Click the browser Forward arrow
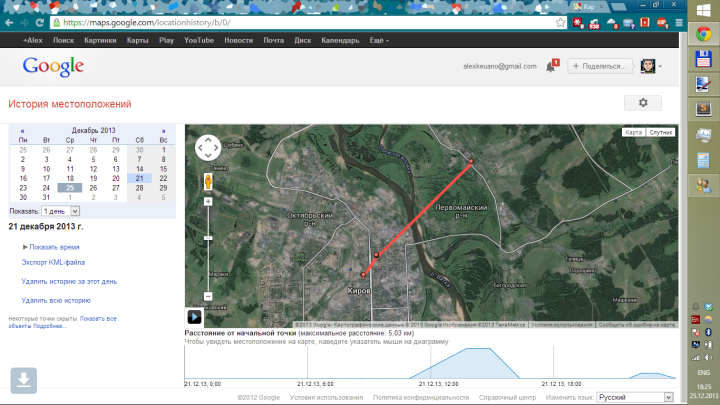The image size is (720, 405). pyautogui.click(x=25, y=22)
